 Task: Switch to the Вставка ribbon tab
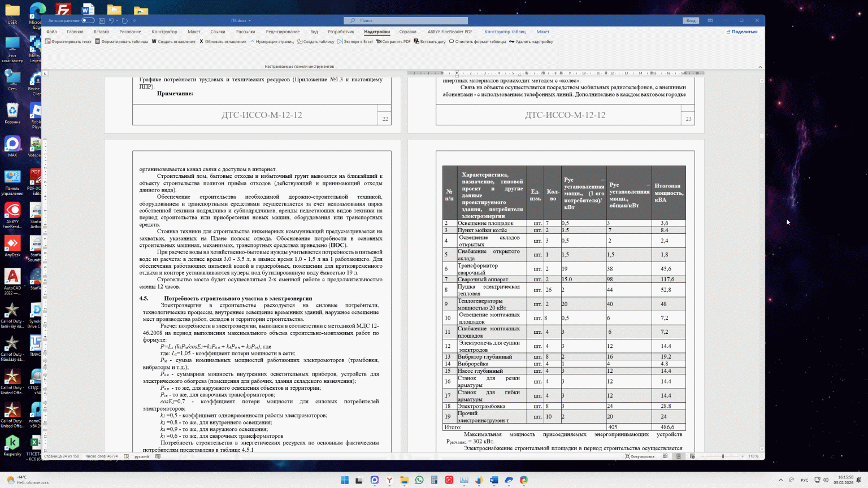102,32
